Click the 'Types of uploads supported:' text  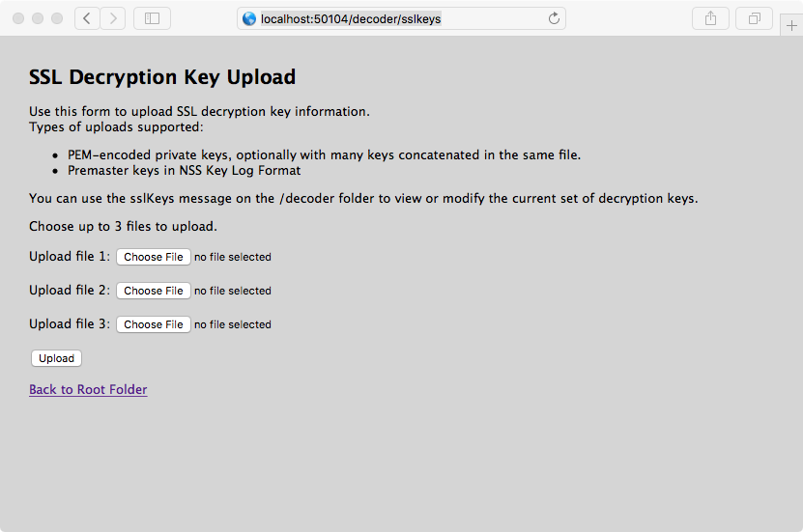(116, 126)
